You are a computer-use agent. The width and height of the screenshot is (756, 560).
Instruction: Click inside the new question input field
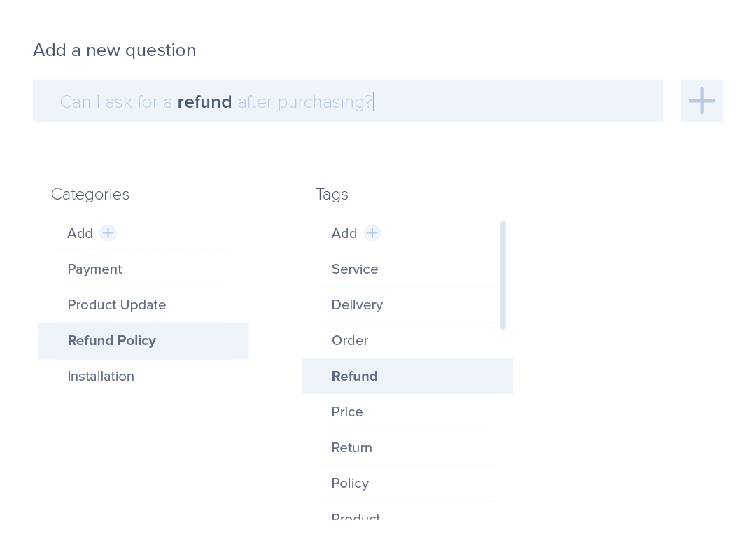coord(348,101)
